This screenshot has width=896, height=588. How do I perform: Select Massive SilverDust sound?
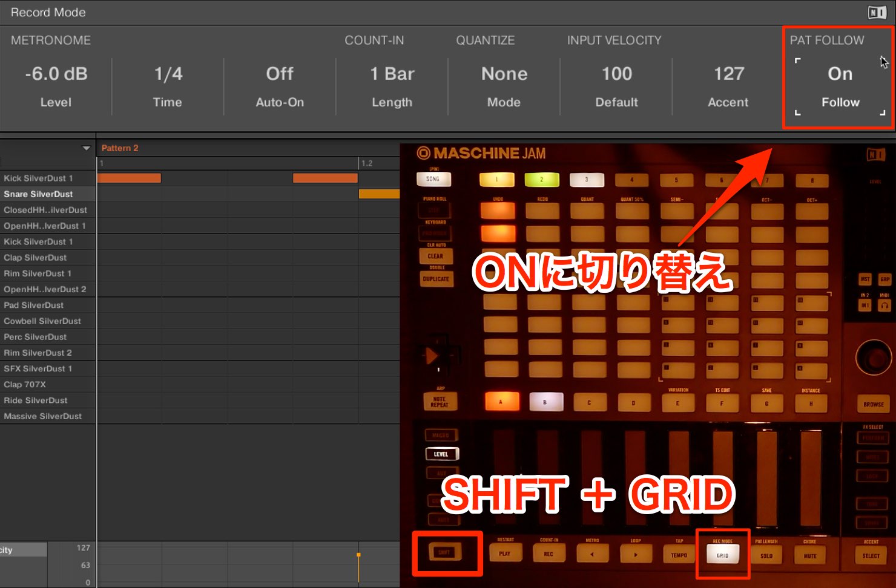(48, 416)
